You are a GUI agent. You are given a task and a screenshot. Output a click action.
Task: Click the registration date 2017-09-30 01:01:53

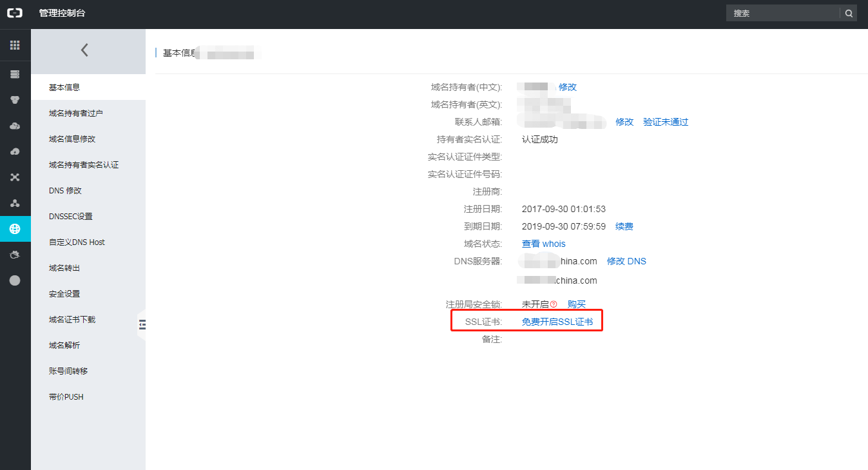(x=564, y=209)
